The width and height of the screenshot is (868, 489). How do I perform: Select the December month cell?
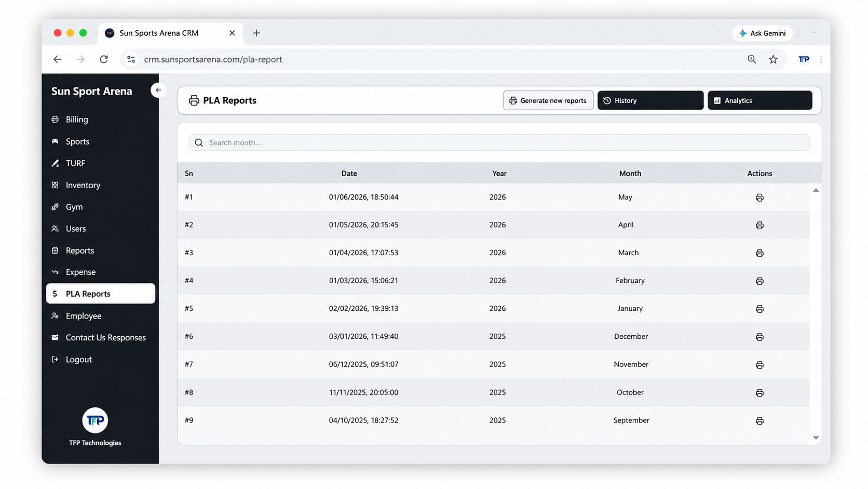tap(631, 337)
